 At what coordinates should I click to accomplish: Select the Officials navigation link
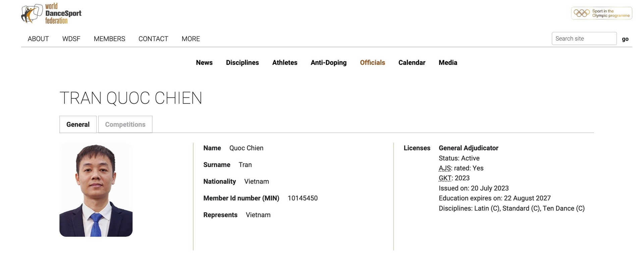coord(372,62)
